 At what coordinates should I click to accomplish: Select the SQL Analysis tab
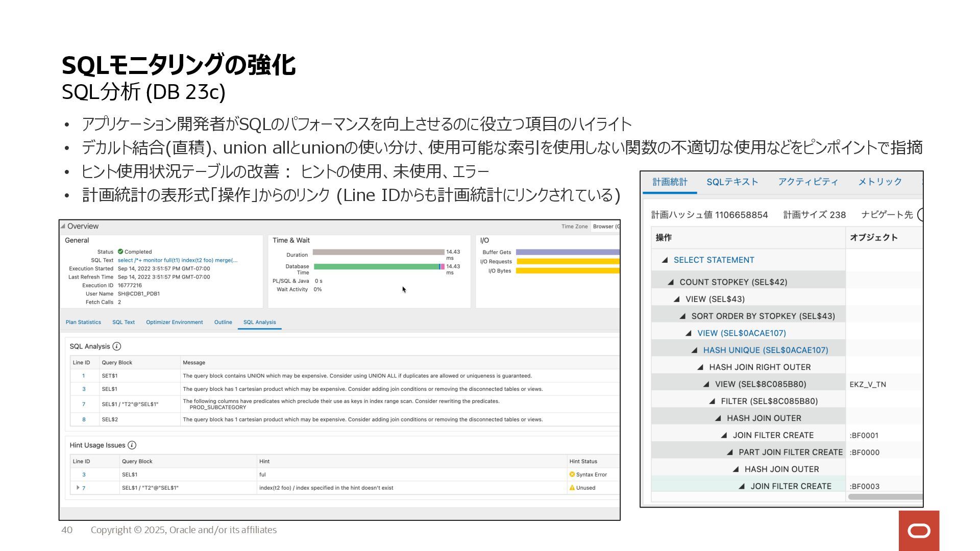[259, 322]
